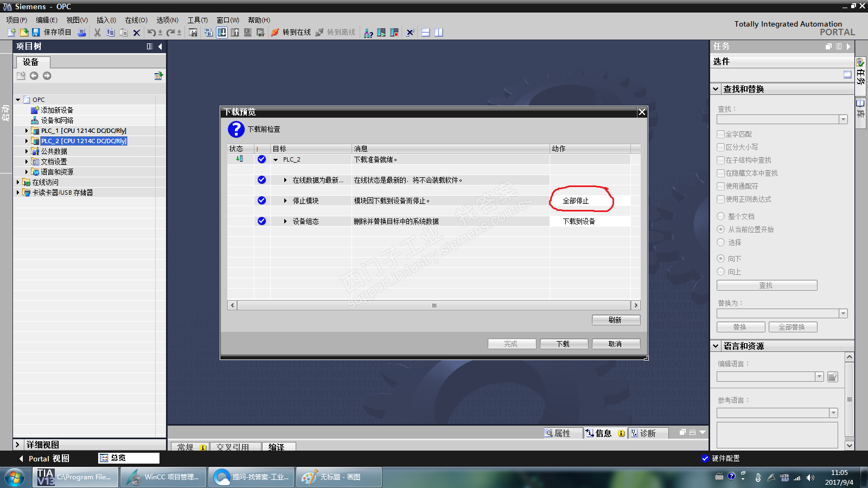Check the 区分大小写 checkbox
Screen dimensions: 868x488
pyautogui.click(x=720, y=147)
